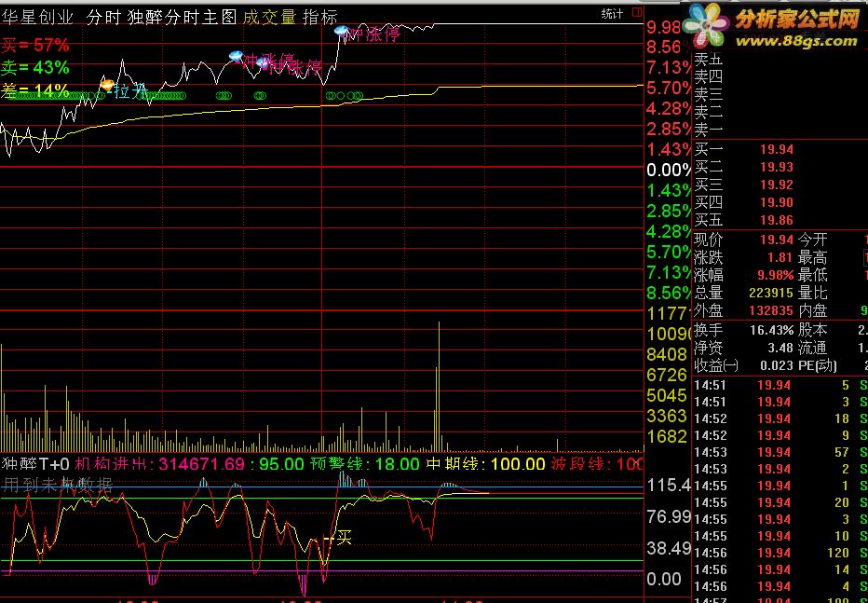Image resolution: width=868 pixels, height=603 pixels.
Task: Select the 卖四 order book row
Action: (780, 76)
